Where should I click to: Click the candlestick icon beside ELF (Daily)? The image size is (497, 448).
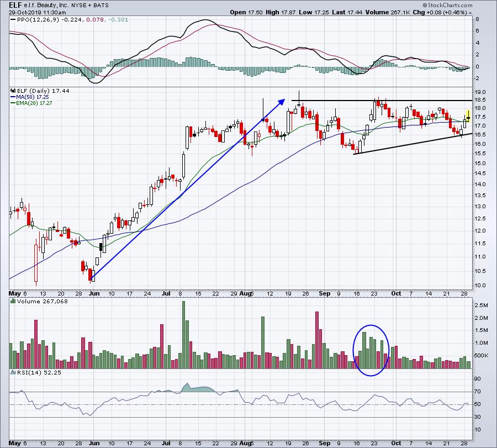[13, 91]
